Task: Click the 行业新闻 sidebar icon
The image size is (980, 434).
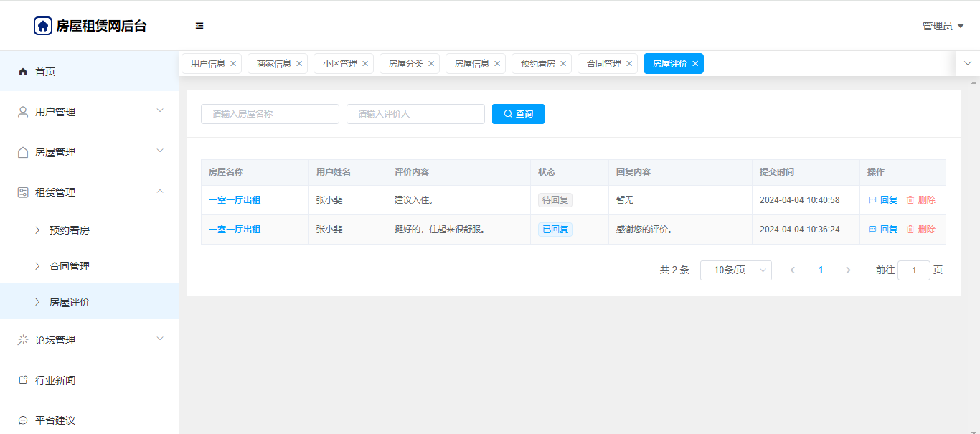Action: [23, 380]
